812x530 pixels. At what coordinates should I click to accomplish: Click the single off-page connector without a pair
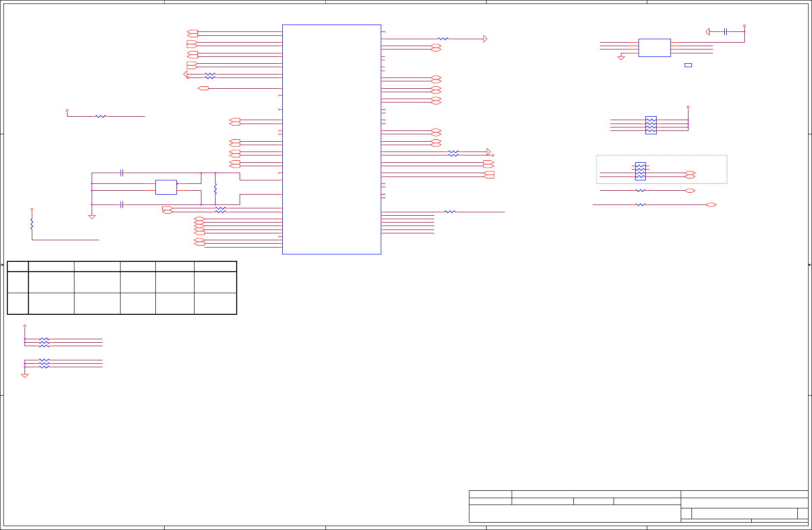[203, 88]
